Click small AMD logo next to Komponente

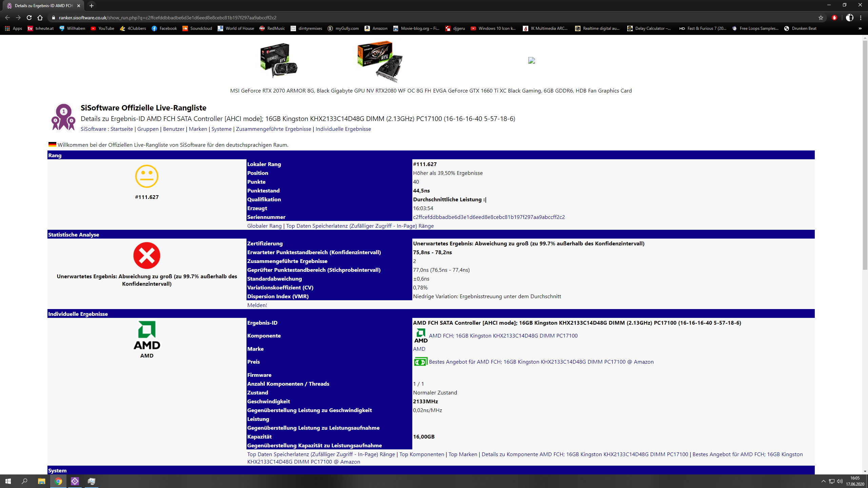[421, 335]
